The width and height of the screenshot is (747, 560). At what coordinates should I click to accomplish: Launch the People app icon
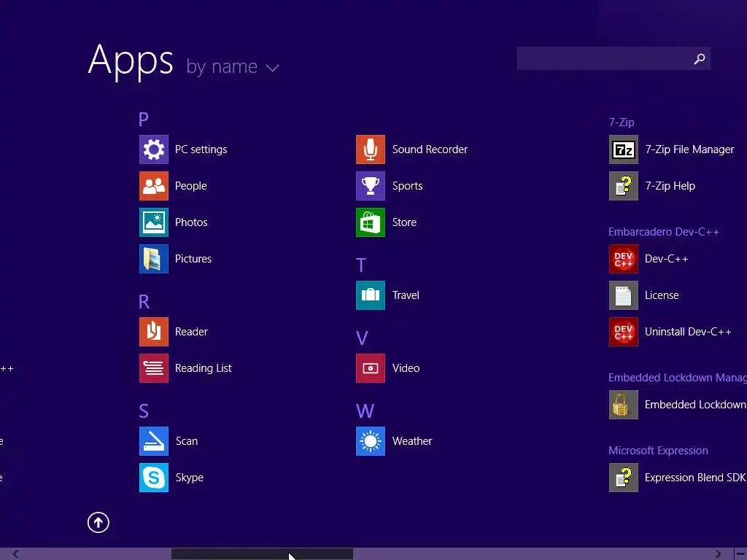coord(153,186)
